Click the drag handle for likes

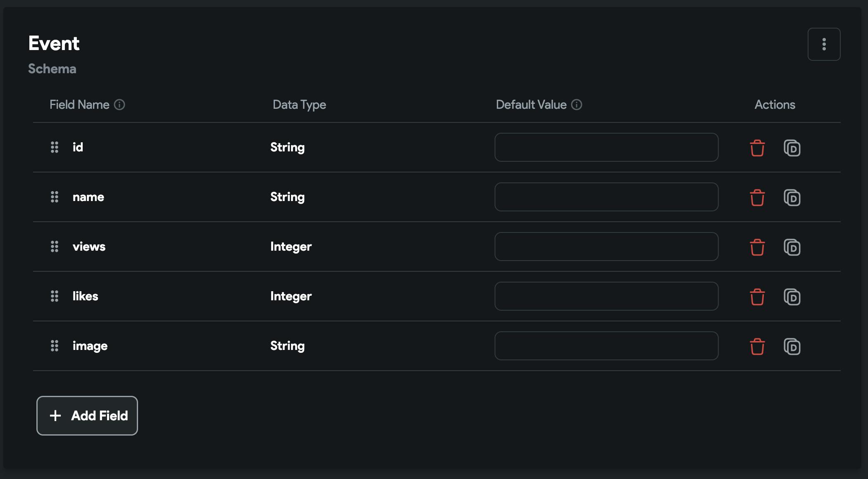tap(55, 296)
